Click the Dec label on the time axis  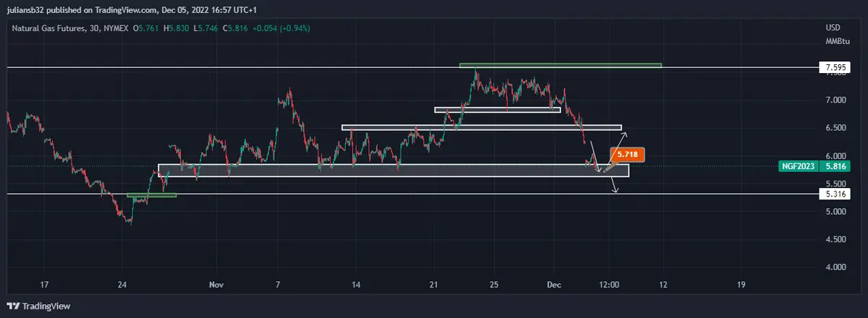click(553, 285)
